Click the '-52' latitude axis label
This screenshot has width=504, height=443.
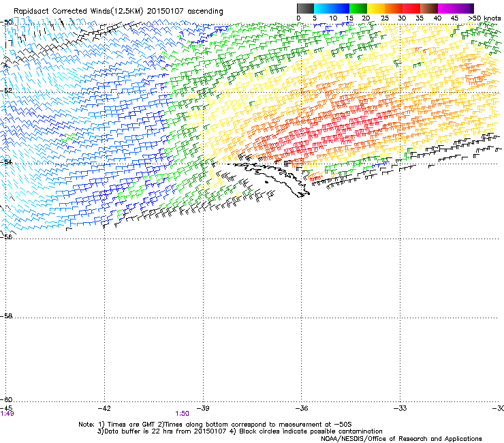tap(6, 91)
